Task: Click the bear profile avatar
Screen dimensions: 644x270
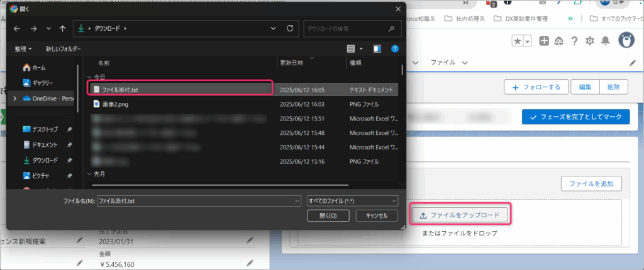Action: click(626, 41)
